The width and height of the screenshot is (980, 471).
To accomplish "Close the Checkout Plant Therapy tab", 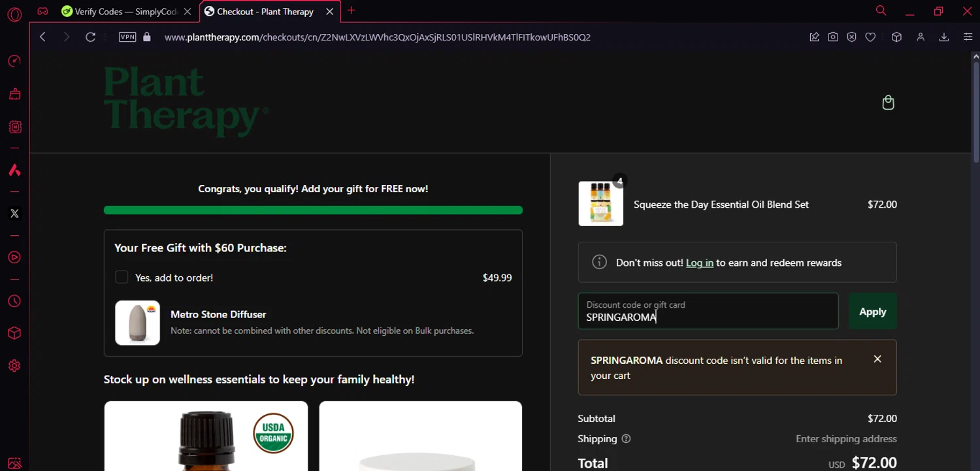I will (x=330, y=12).
